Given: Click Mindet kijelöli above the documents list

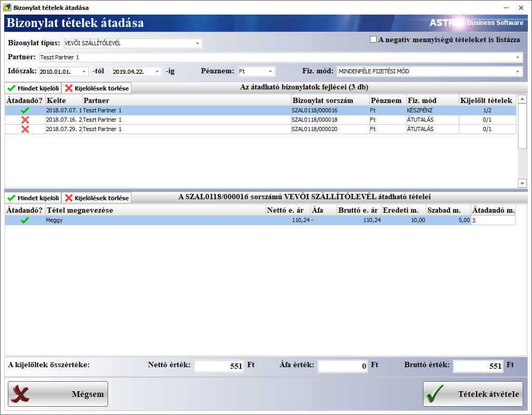Looking at the screenshot, I should pyautogui.click(x=33, y=88).
